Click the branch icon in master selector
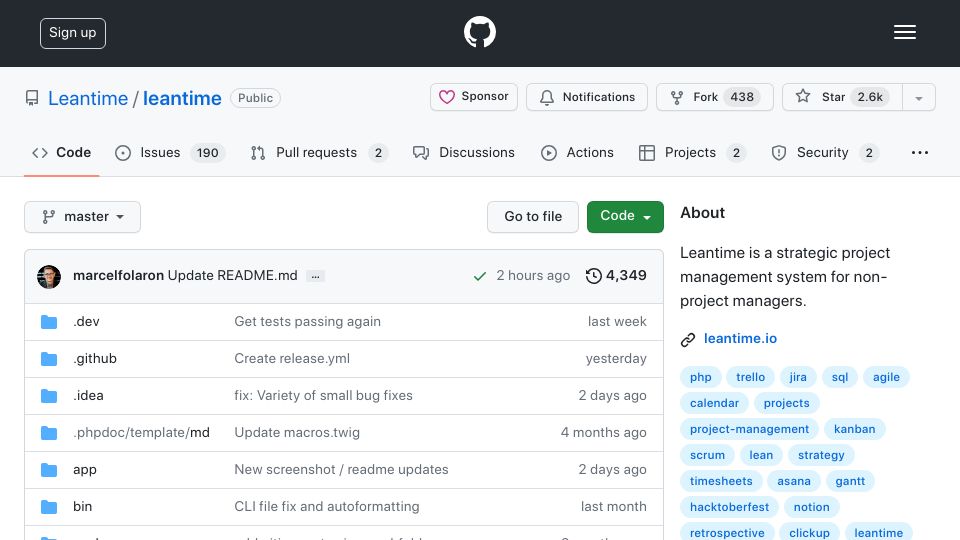This screenshot has height=540, width=960. (x=48, y=217)
